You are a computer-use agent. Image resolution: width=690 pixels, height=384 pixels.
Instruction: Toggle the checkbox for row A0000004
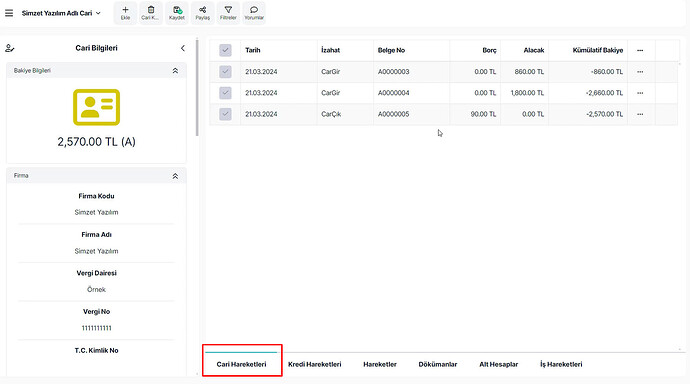coord(225,93)
